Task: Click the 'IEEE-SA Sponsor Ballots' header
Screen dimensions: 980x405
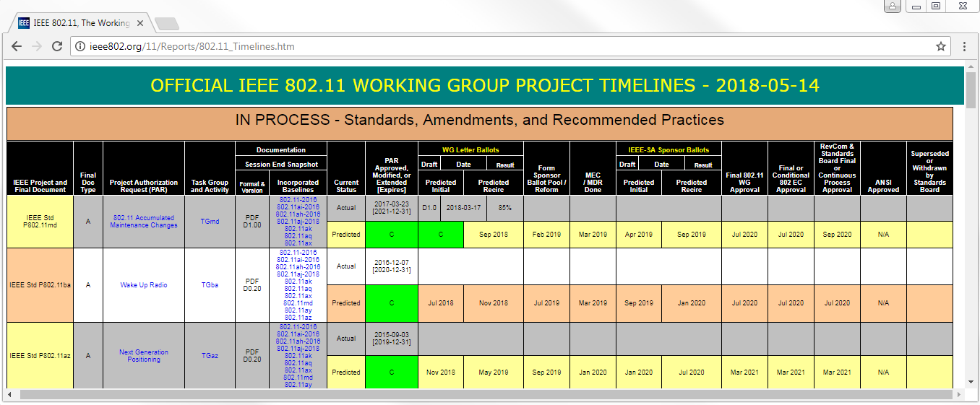Action: coord(669,149)
